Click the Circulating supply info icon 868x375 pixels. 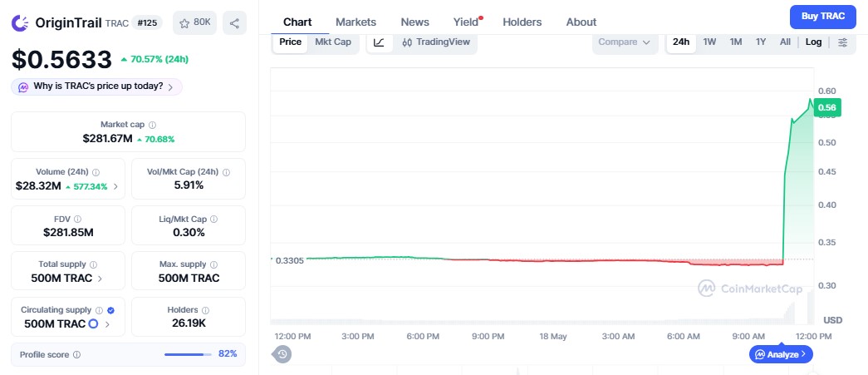click(99, 310)
